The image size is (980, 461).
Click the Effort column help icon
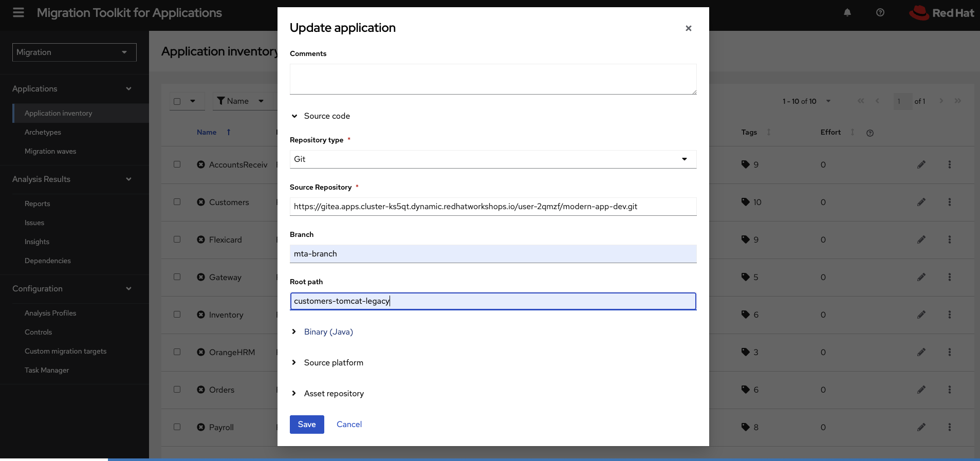(870, 133)
